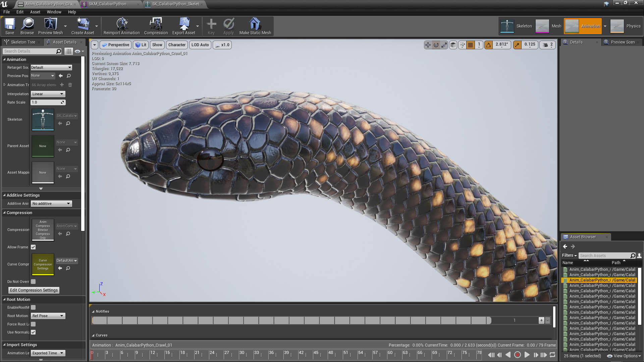Switch to the Skeleton Tree tab
The height and width of the screenshot is (362, 644).
[x=22, y=42]
